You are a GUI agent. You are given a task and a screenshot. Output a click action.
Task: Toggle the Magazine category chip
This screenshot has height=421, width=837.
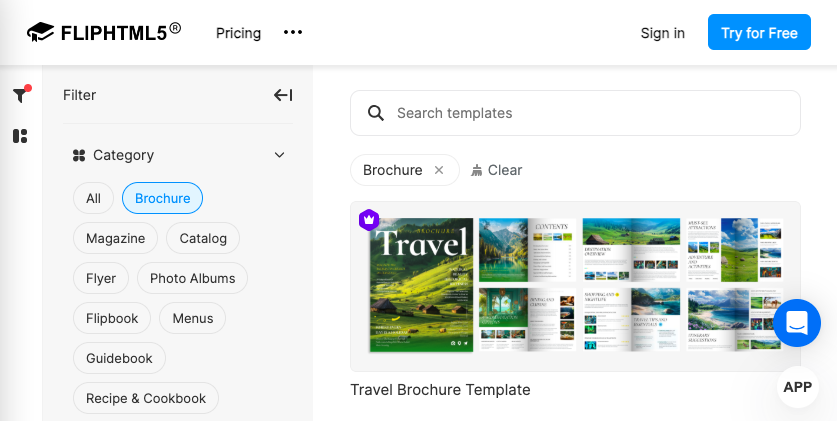coord(115,238)
